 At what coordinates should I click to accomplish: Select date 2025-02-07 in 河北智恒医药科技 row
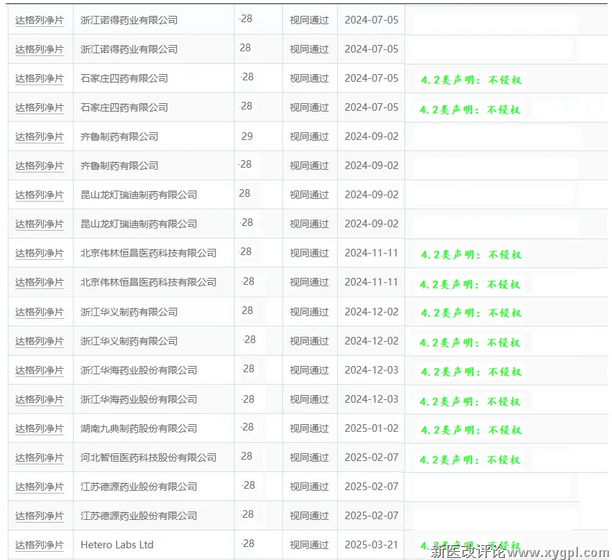click(371, 457)
